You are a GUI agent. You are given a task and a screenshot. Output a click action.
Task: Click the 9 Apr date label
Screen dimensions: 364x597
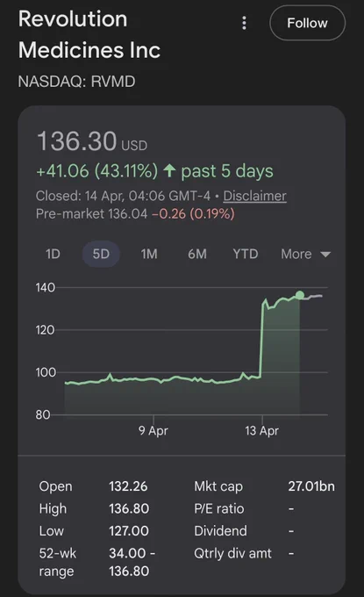click(153, 430)
